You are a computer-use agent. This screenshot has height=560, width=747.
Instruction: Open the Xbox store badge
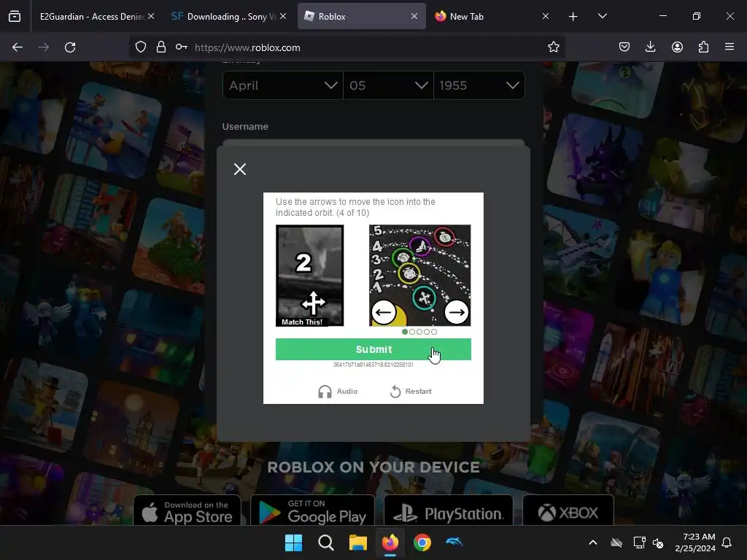coord(568,510)
